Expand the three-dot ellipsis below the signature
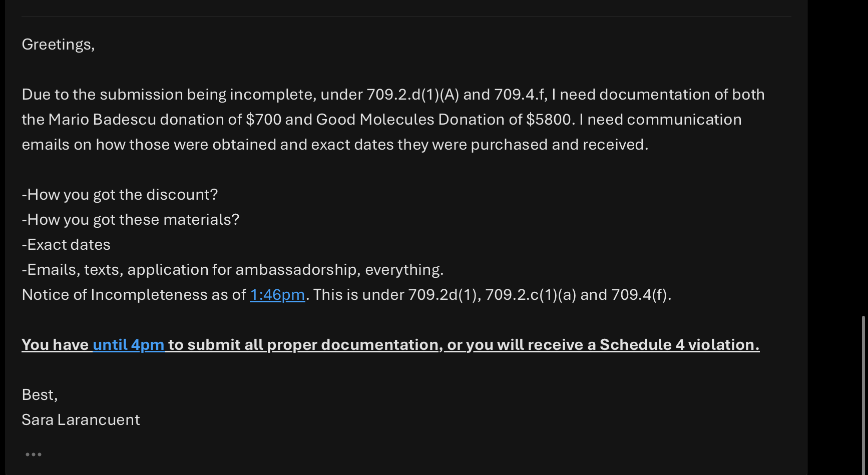The width and height of the screenshot is (868, 475). click(x=34, y=454)
